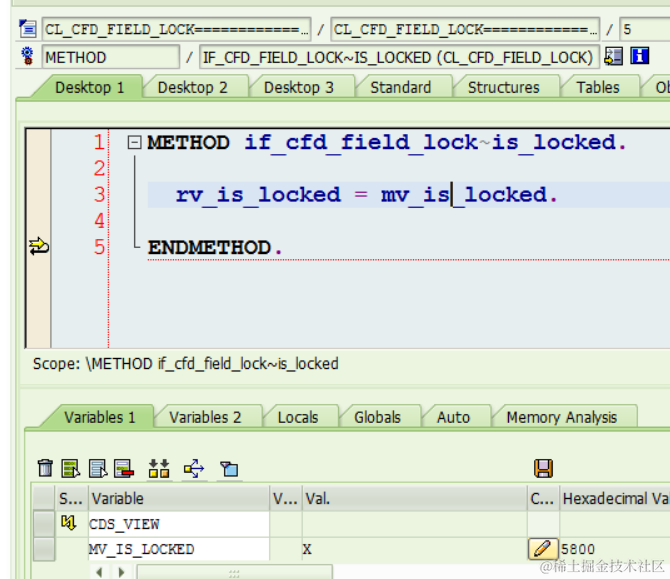This screenshot has height=579, width=670.
Task: Select the CDS_VIEW row selector
Action: tap(44, 524)
